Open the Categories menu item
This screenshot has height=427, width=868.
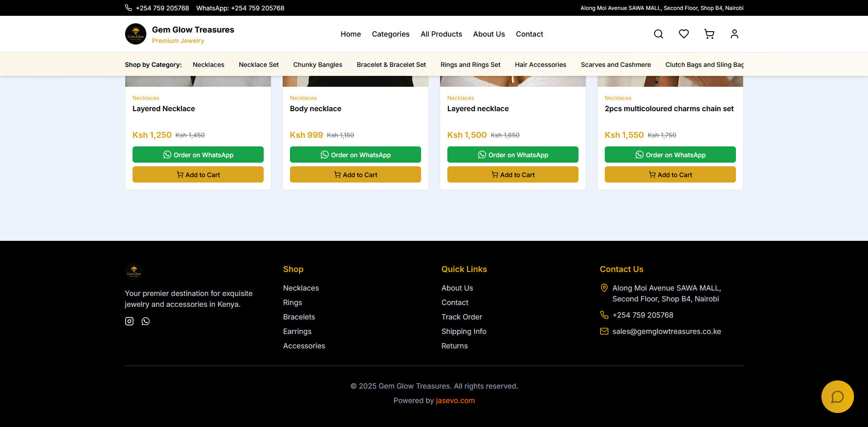tap(391, 34)
